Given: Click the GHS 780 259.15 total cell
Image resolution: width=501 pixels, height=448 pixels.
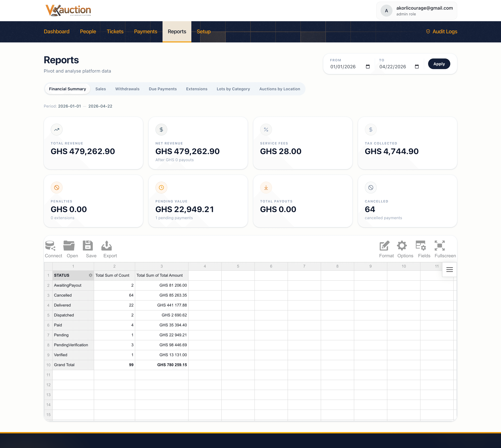Looking at the screenshot, I should pos(162,365).
